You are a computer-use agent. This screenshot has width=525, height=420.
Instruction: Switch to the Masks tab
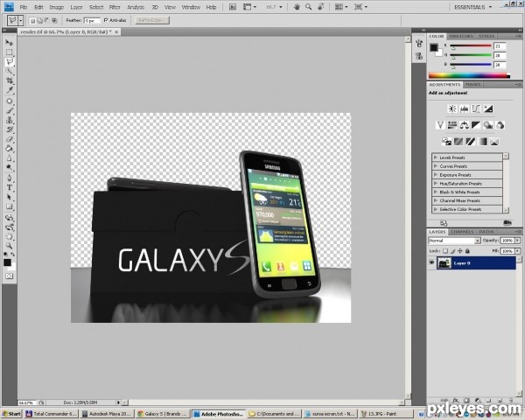point(472,85)
